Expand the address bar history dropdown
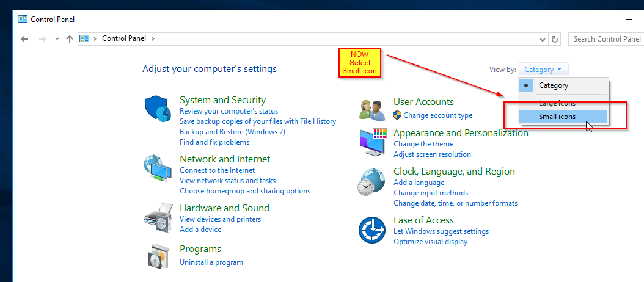This screenshot has width=644, height=282. [543, 39]
